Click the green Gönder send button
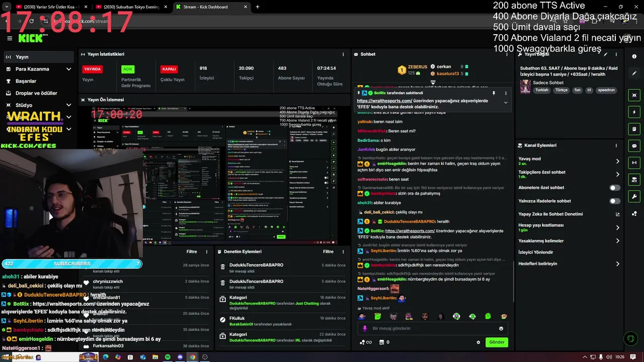Viewport: 644px width, 362px height. tap(497, 342)
